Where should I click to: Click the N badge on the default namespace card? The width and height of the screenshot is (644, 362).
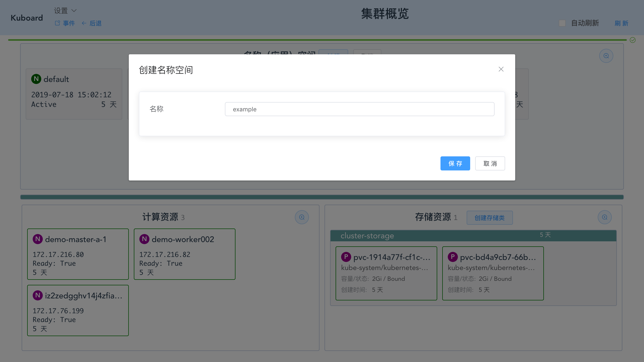click(x=36, y=79)
